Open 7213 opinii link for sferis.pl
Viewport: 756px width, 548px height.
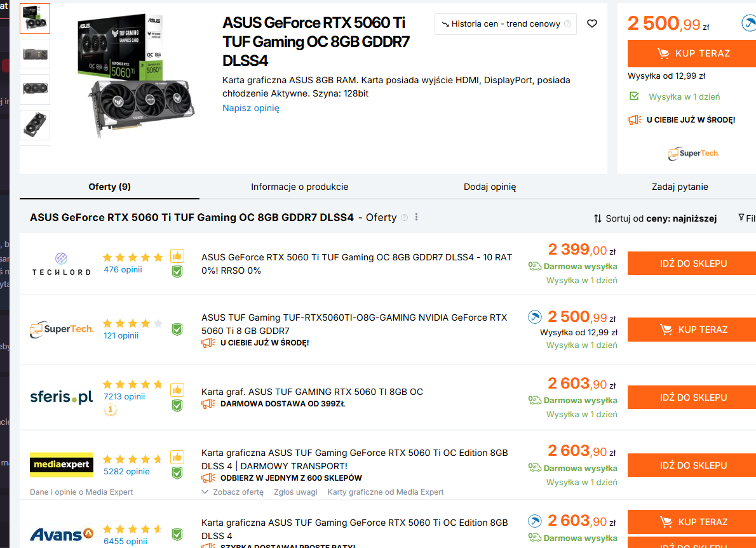click(x=125, y=396)
